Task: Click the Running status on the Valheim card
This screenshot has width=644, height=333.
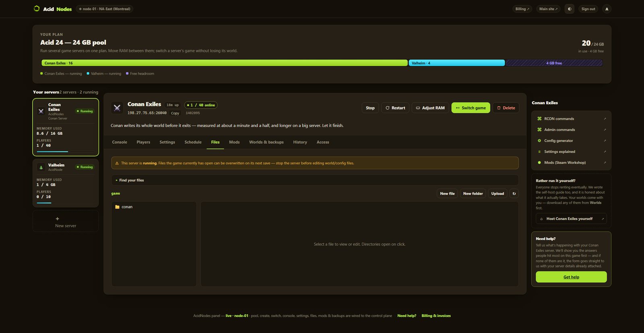Action: coord(85,167)
